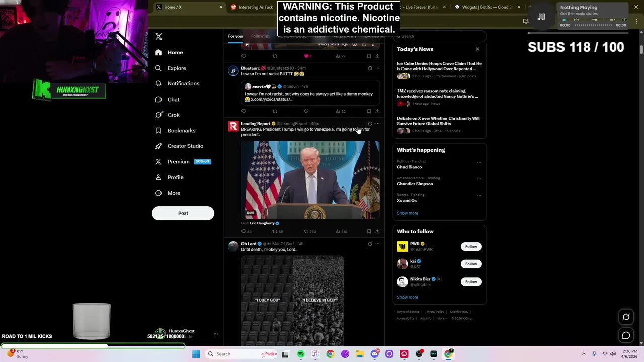Click the Windows Start button
The image size is (644, 362).
click(196, 354)
